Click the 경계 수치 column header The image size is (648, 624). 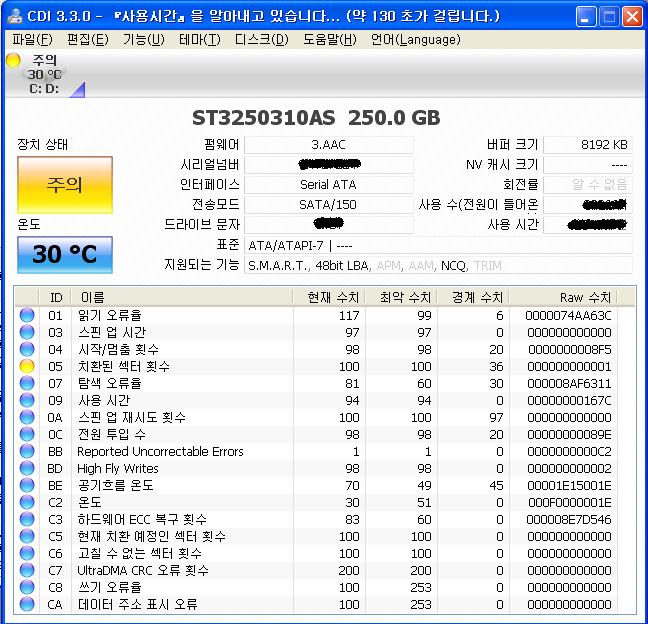pyautogui.click(x=474, y=297)
